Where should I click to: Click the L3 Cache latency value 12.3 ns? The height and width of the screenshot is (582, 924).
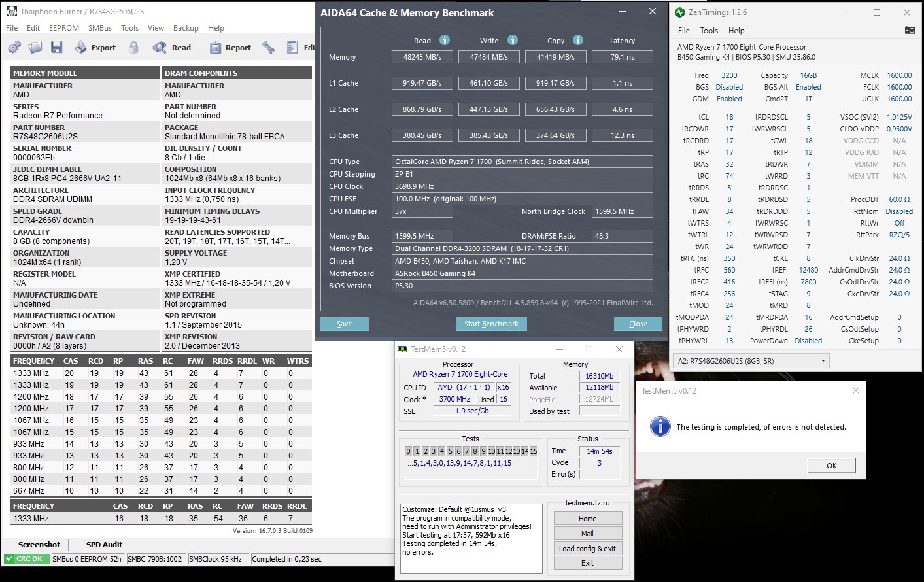click(623, 135)
